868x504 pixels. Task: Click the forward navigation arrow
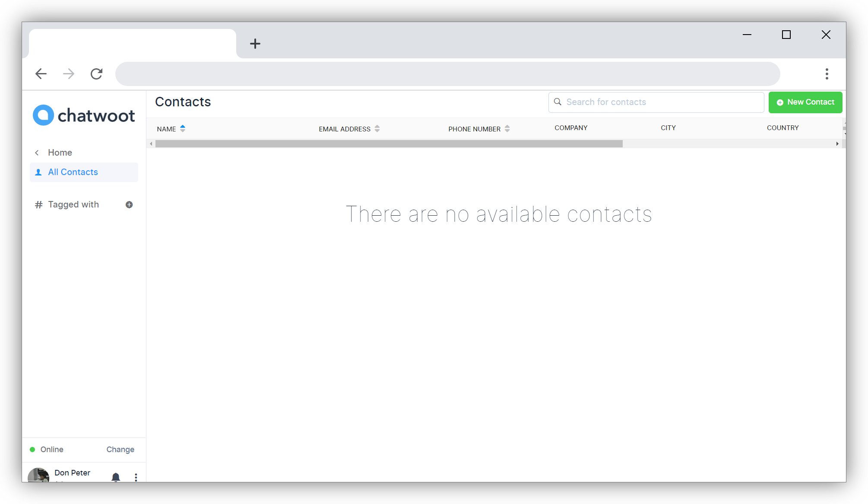click(x=68, y=74)
